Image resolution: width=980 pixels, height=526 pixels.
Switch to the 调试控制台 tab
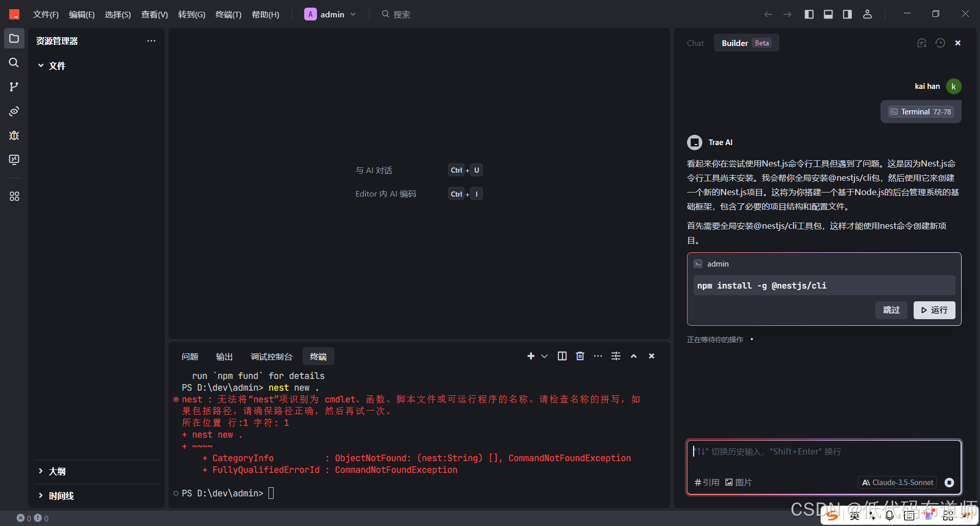[272, 356]
